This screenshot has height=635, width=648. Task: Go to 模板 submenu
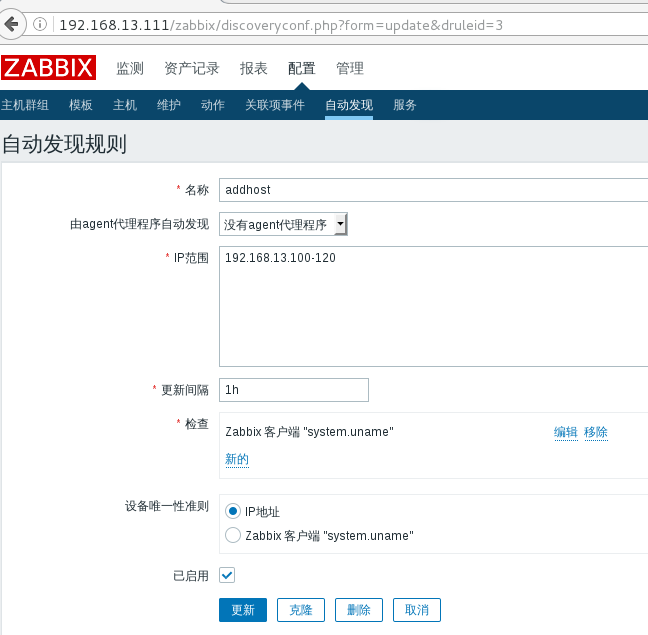click(x=81, y=105)
